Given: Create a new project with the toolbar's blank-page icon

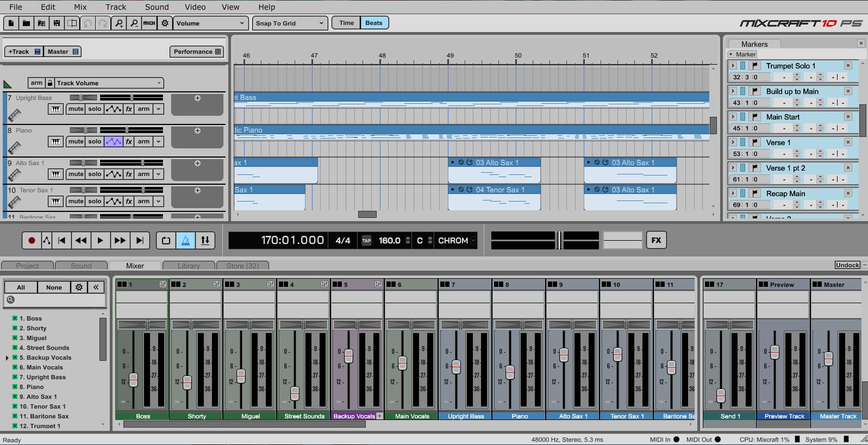Looking at the screenshot, I should tap(11, 23).
